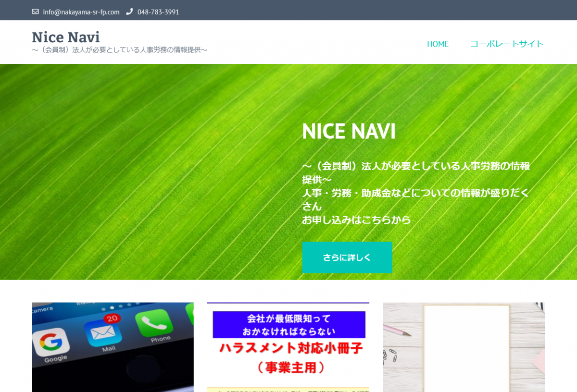Click the Mail app icon in the thumbnail
Viewport: 577px width, 392px height.
[102, 332]
